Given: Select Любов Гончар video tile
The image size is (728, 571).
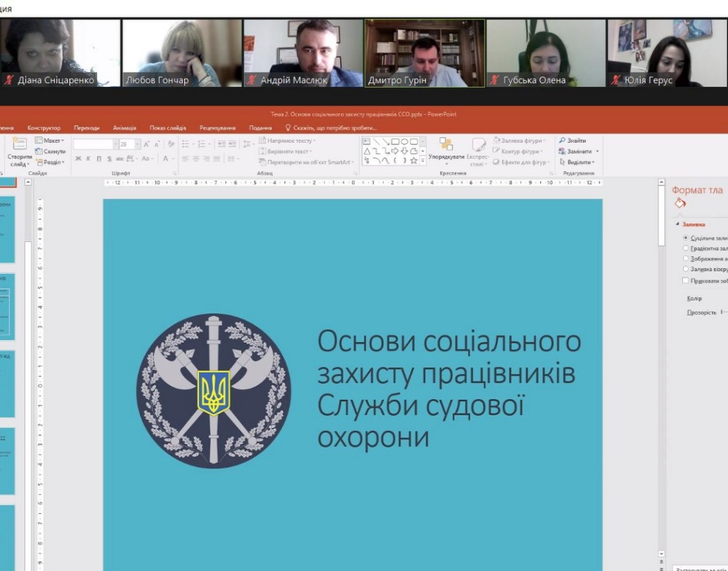Looking at the screenshot, I should [182, 53].
